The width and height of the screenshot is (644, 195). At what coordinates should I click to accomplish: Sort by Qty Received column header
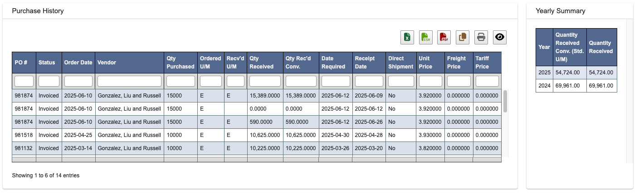[x=265, y=63]
